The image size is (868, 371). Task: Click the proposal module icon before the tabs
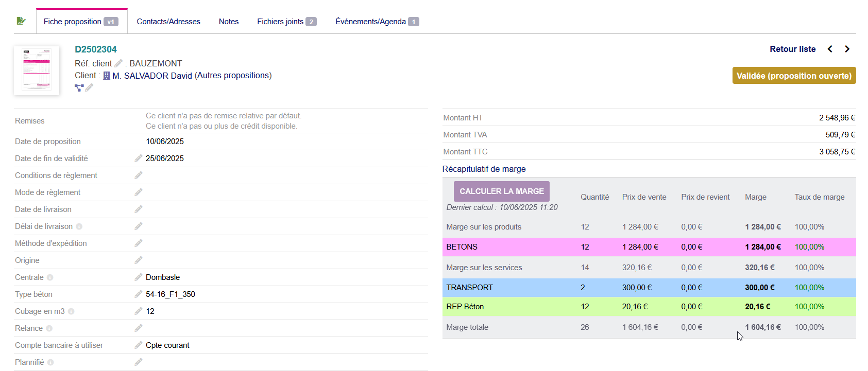[x=21, y=21]
